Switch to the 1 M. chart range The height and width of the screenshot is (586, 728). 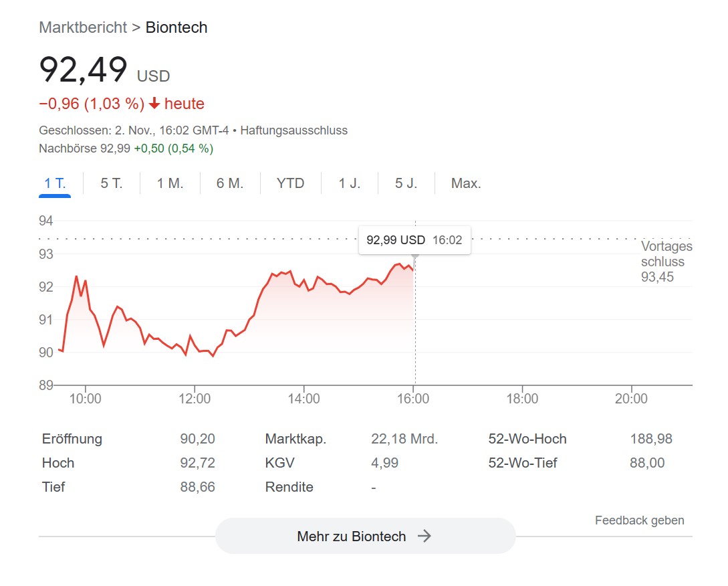pyautogui.click(x=170, y=183)
